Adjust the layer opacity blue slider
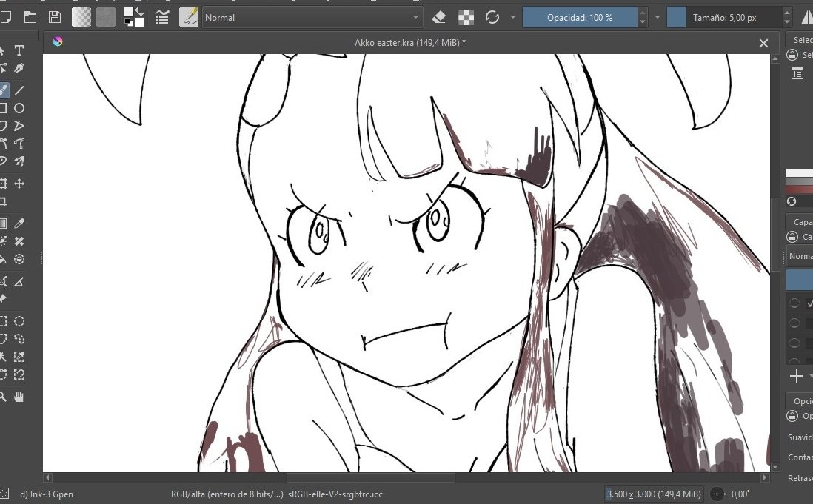Image resolution: width=813 pixels, height=504 pixels. 800,280
